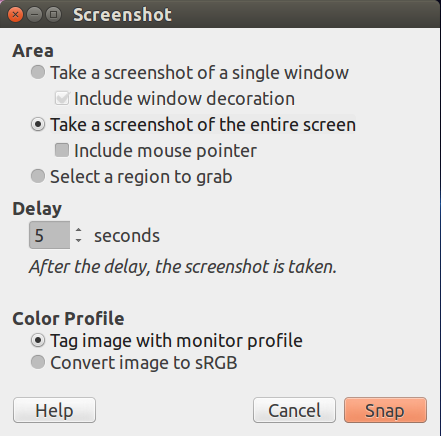441x436 pixels.
Task: Close the Screenshot dialog with the red button
Action: (15, 15)
